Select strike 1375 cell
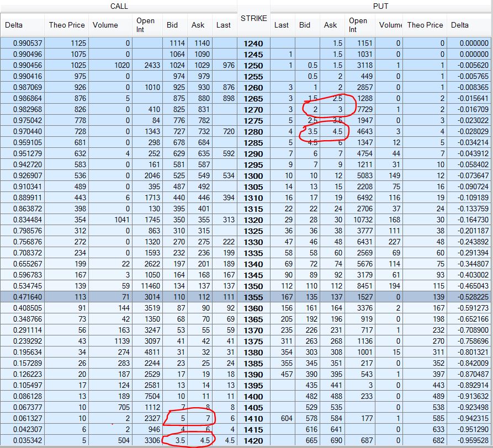The width and height of the screenshot is (493, 448). click(x=253, y=341)
